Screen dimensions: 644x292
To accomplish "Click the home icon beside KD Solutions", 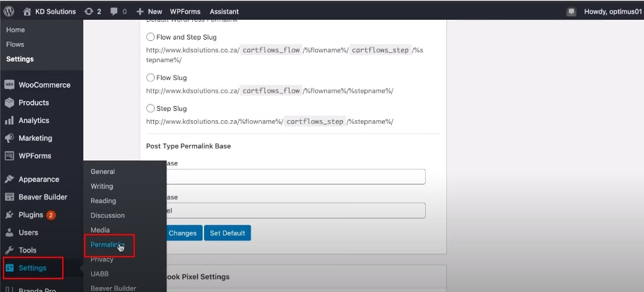I will [x=27, y=11].
